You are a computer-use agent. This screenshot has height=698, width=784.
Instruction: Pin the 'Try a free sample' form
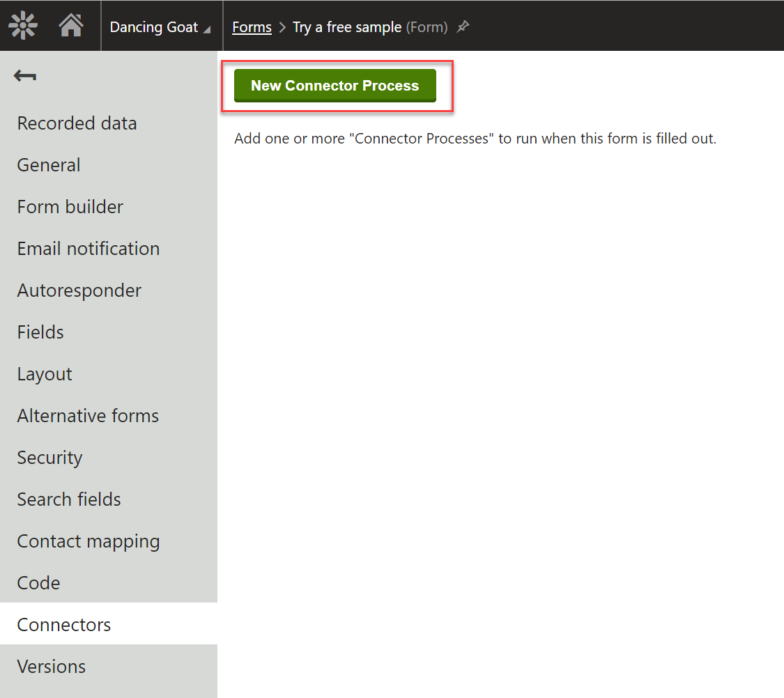[x=463, y=26]
